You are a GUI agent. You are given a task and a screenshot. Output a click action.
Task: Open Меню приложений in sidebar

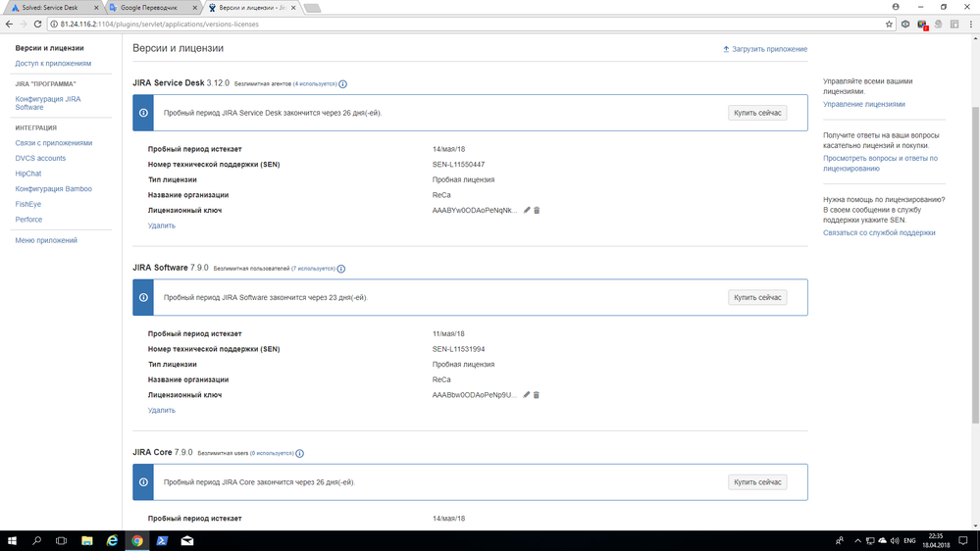pyautogui.click(x=46, y=240)
